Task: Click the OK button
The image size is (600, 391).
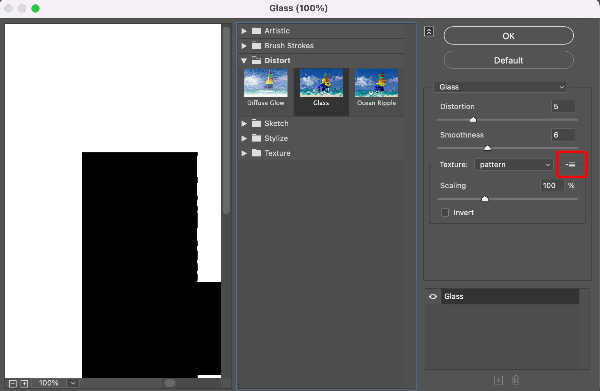Action: [x=509, y=36]
